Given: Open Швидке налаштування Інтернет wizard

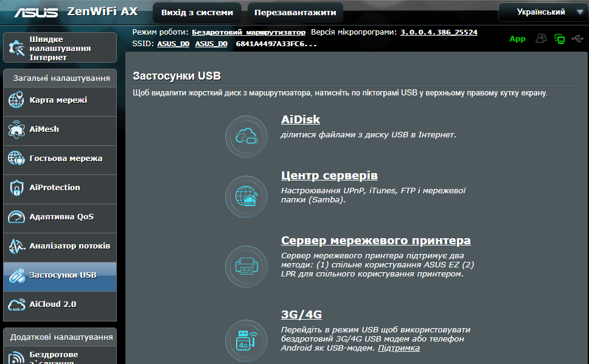Looking at the screenshot, I should (60, 47).
